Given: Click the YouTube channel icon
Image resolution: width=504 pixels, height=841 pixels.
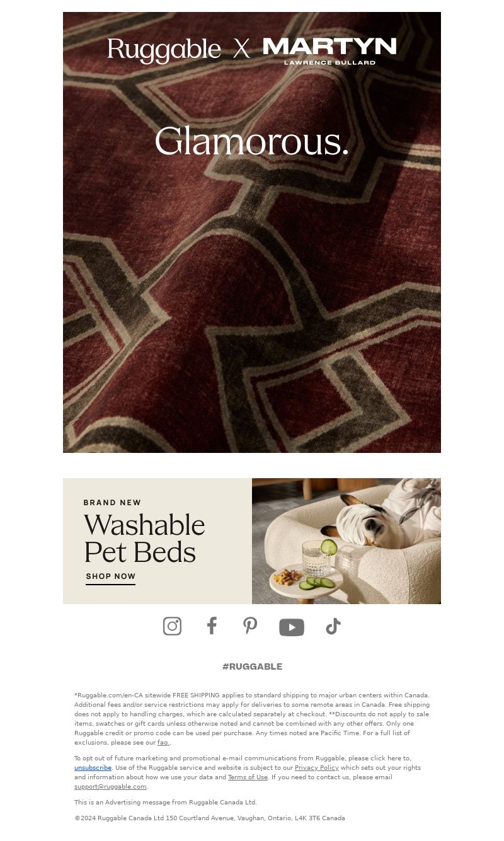Looking at the screenshot, I should (292, 627).
